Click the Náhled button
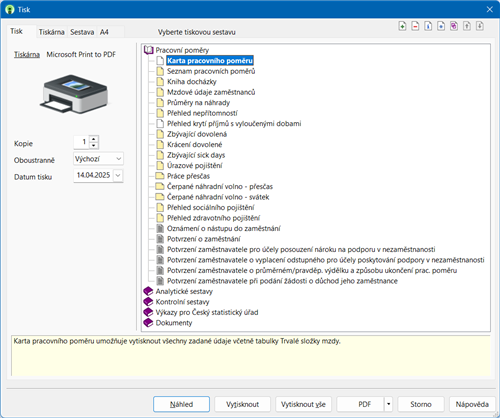The image size is (500, 418). [181, 404]
